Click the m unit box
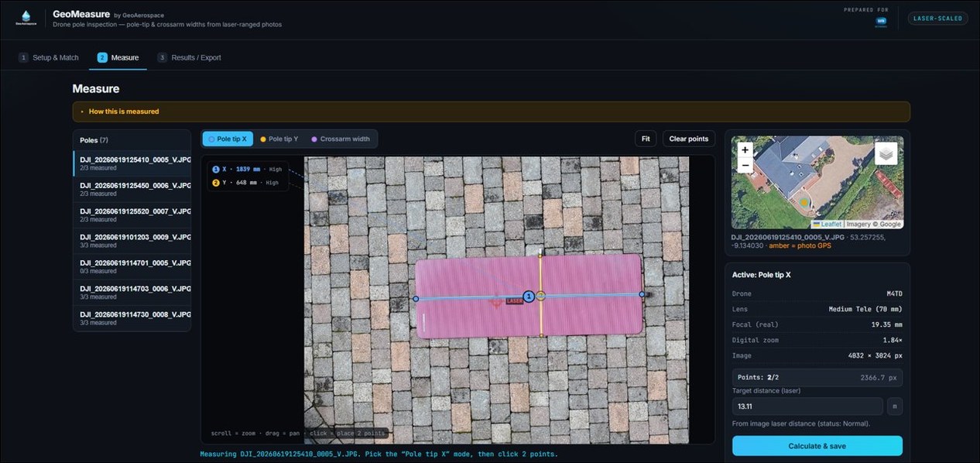The width and height of the screenshot is (980, 463). (x=895, y=406)
